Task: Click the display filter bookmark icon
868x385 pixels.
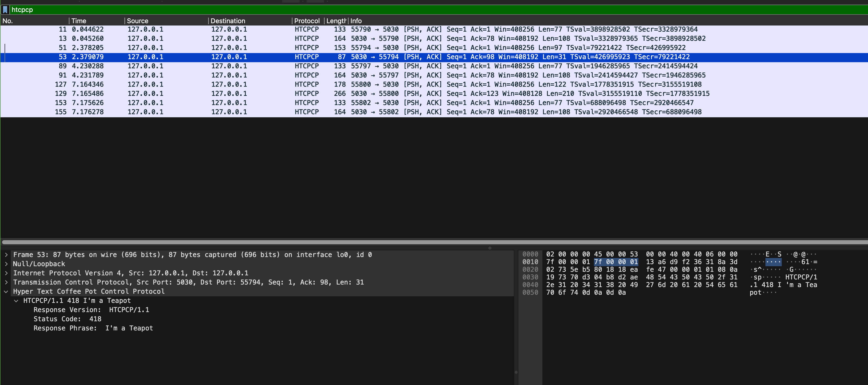Action: tap(5, 10)
